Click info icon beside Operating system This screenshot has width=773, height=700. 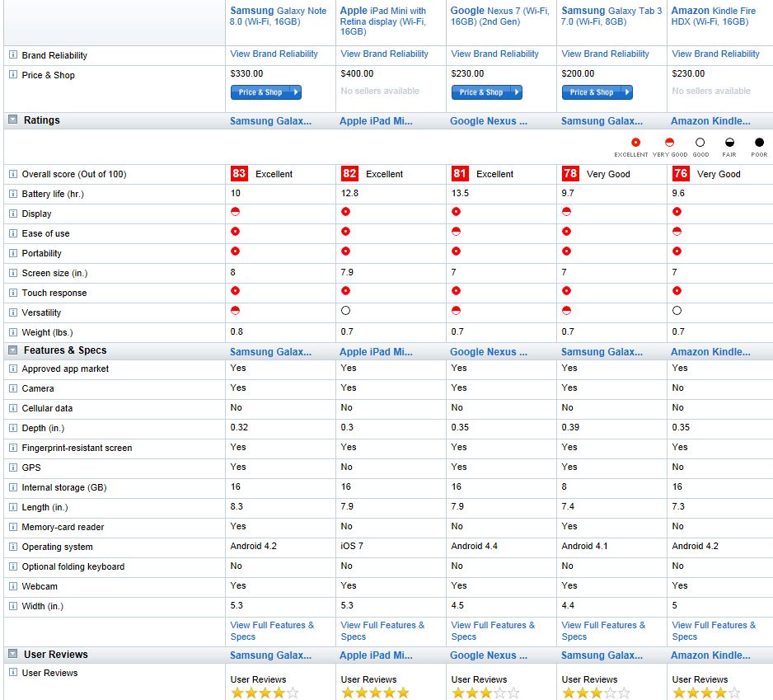(13, 547)
